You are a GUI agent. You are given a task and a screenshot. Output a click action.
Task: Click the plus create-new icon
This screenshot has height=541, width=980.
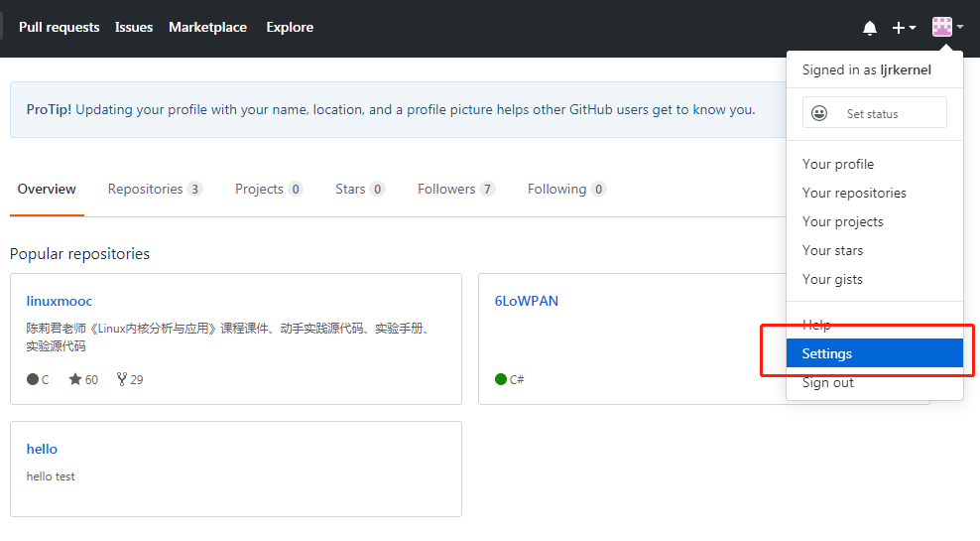click(898, 28)
